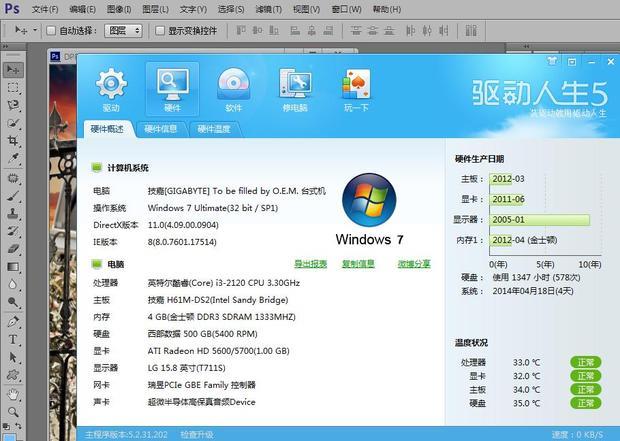The image size is (620, 441).
Task: Select the Lasso tool
Action: tap(13, 106)
